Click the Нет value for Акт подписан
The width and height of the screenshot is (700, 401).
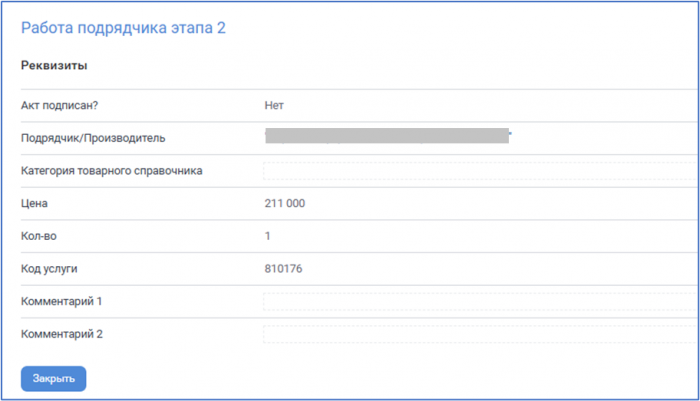point(275,105)
